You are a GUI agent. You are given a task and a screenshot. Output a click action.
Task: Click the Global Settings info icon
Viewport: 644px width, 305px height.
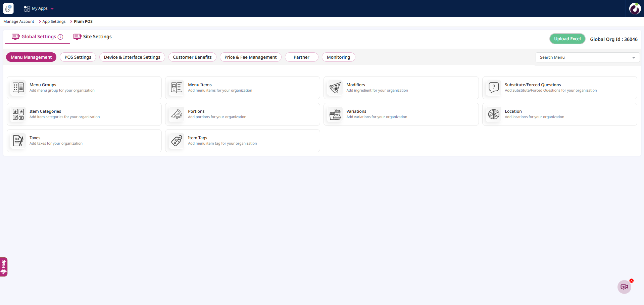tap(60, 37)
